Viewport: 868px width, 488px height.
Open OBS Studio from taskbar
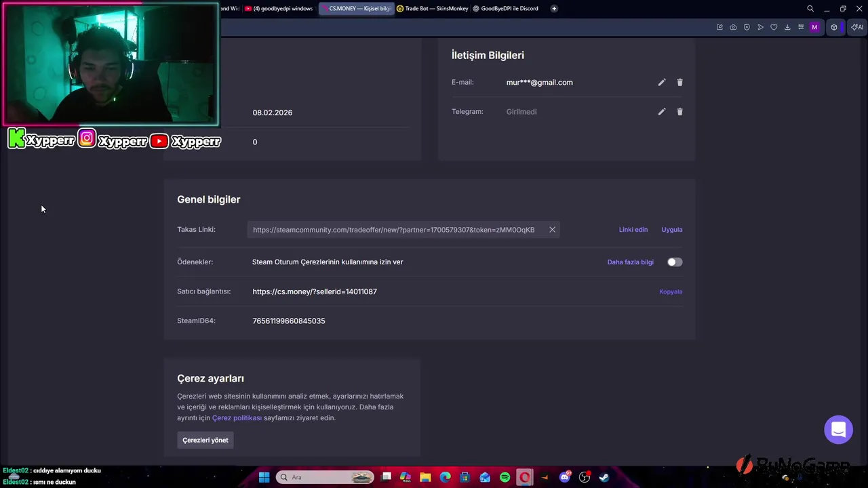pos(585,477)
